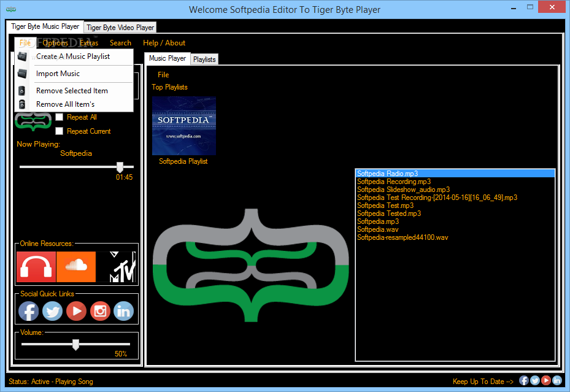Switch to Tiger Byte Video Player tab
This screenshot has width=570, height=392.
(120, 28)
